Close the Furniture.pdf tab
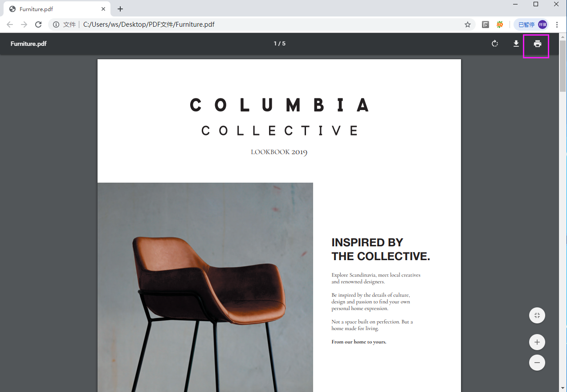The width and height of the screenshot is (567, 392). point(103,9)
